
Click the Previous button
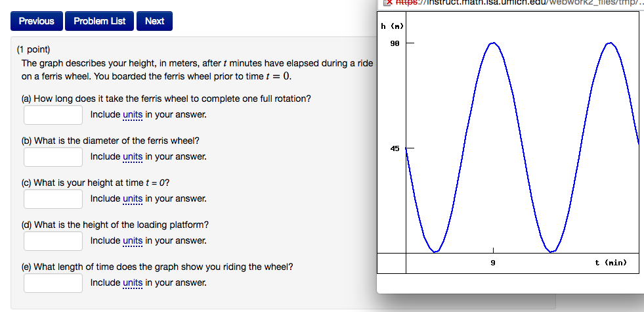click(37, 21)
